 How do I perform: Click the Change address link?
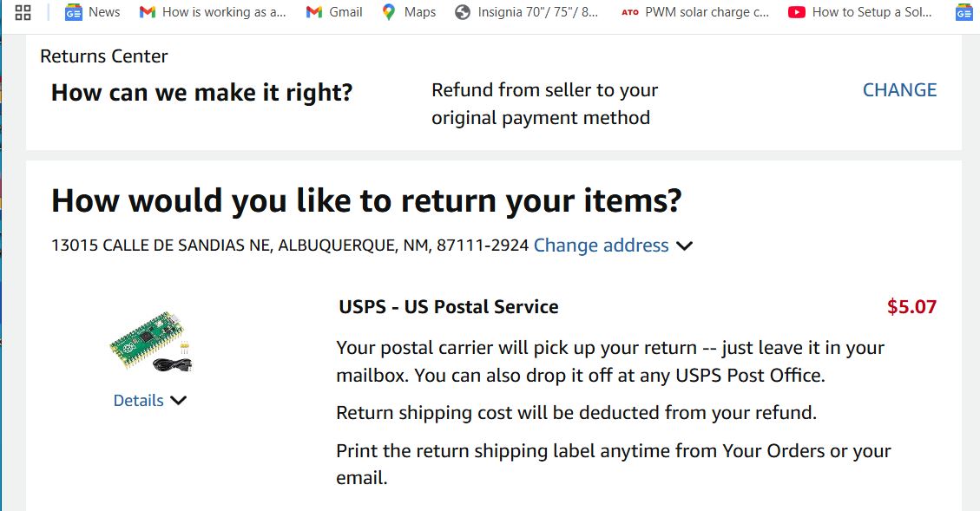pyautogui.click(x=601, y=246)
